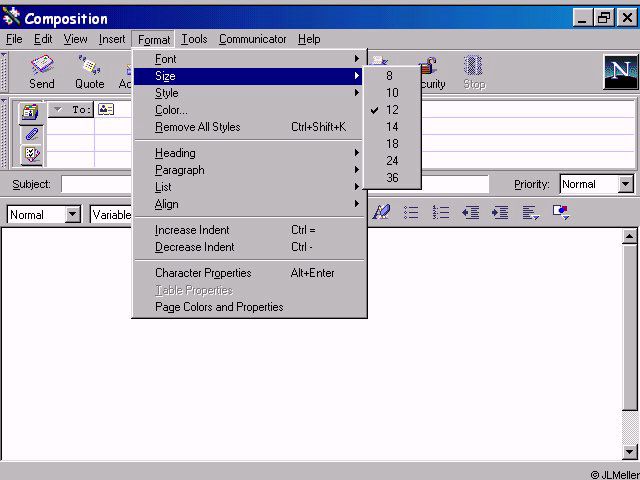The image size is (640, 480).
Task: Choose Increase Indent menu item
Action: pos(248,230)
